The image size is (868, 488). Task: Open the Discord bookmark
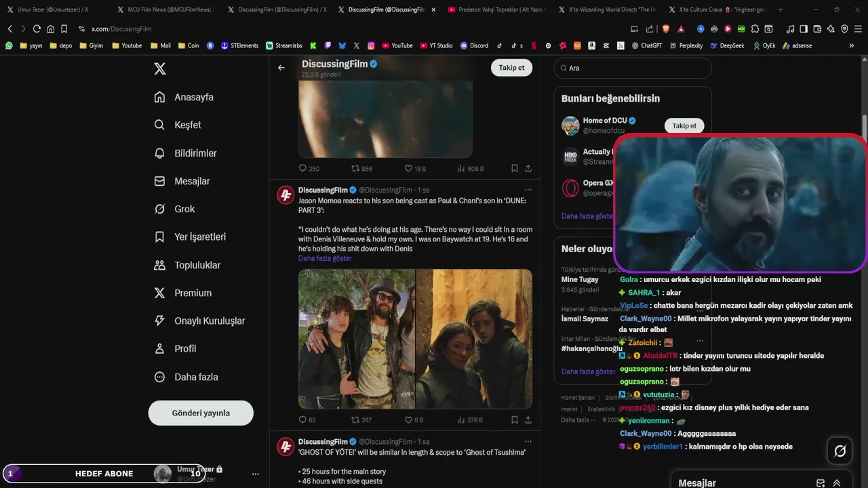474,45
